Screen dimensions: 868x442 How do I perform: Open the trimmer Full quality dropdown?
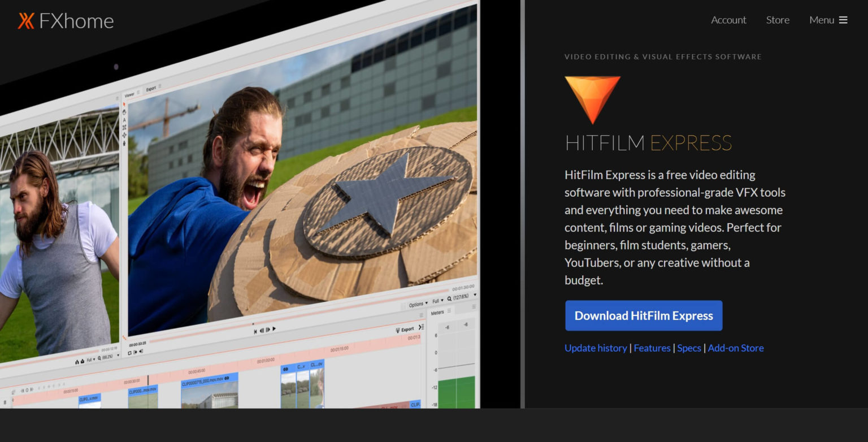point(90,359)
